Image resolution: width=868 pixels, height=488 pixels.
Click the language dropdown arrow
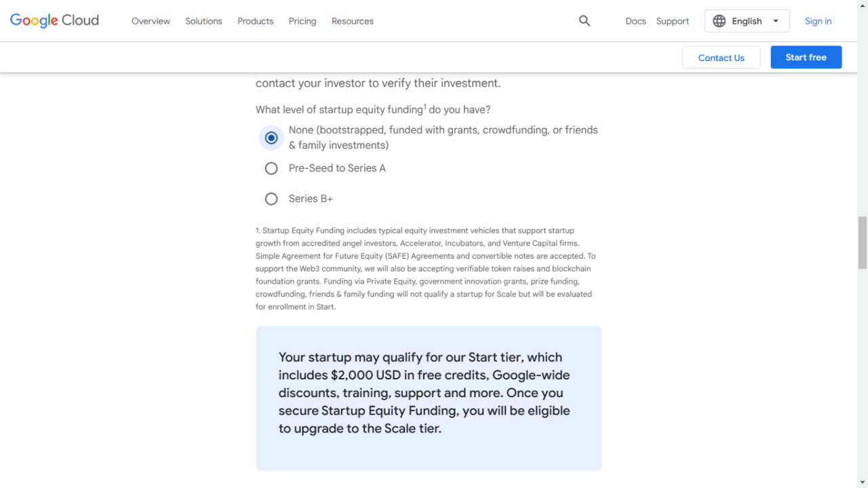pos(776,21)
